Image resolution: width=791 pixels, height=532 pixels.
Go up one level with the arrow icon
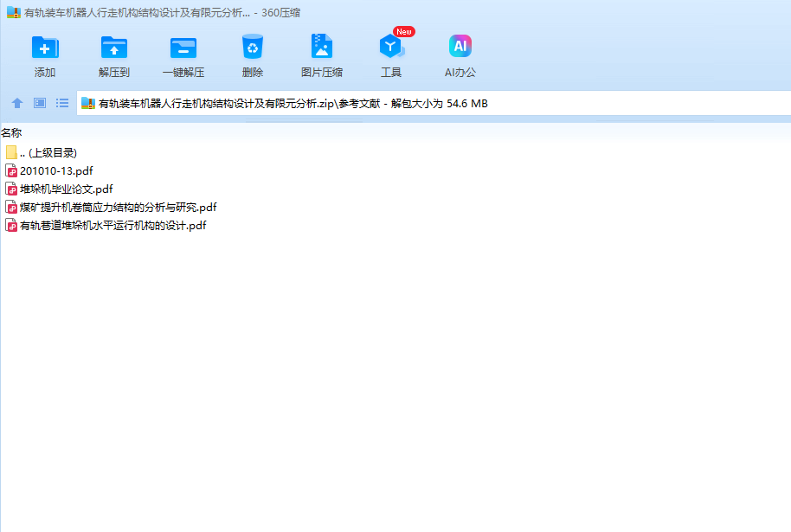pos(17,104)
